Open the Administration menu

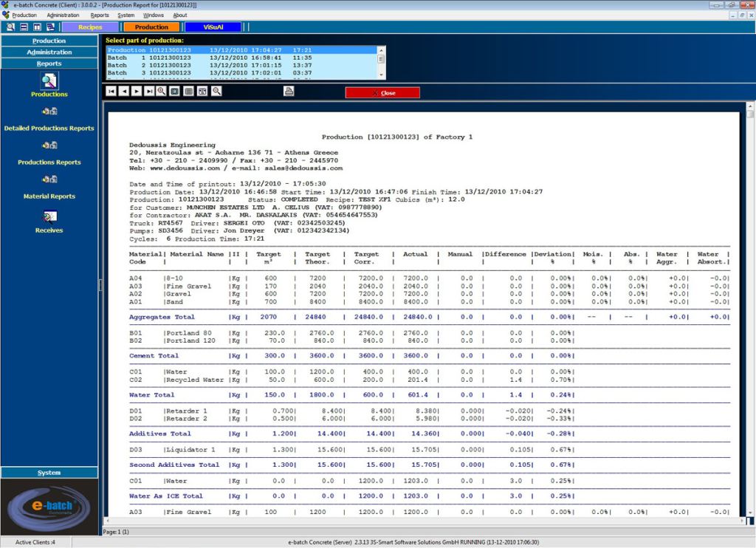(x=63, y=16)
